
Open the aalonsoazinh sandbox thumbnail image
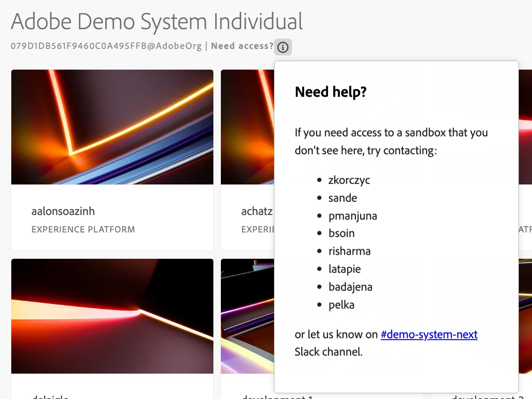point(112,127)
